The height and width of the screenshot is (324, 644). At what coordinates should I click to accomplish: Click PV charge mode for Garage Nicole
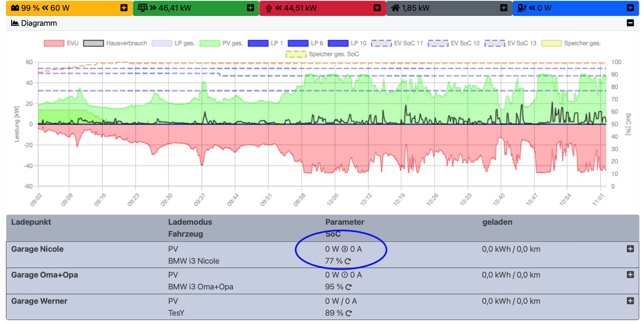(173, 249)
